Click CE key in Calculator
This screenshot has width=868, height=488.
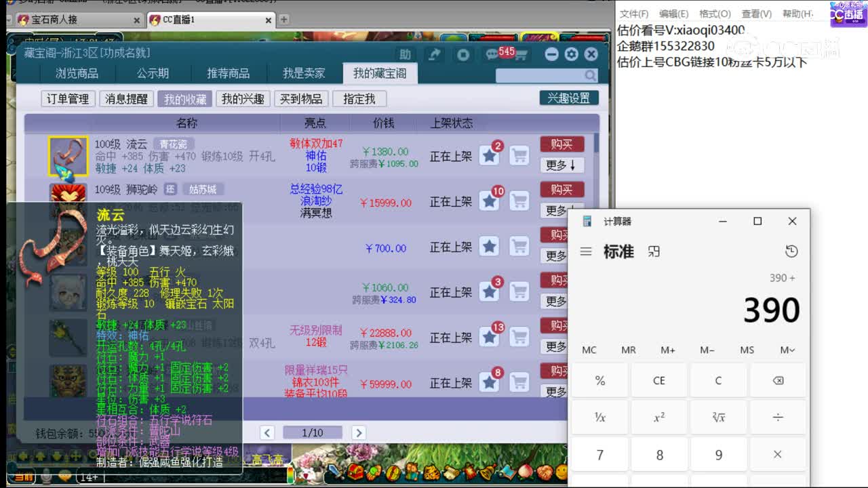pos(659,380)
